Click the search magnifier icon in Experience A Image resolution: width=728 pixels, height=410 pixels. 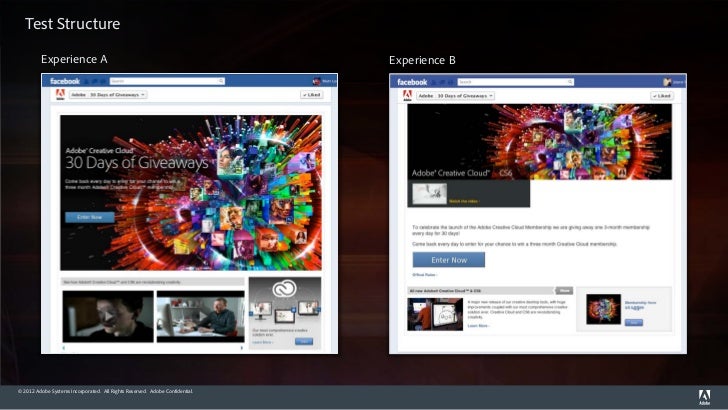point(221,81)
